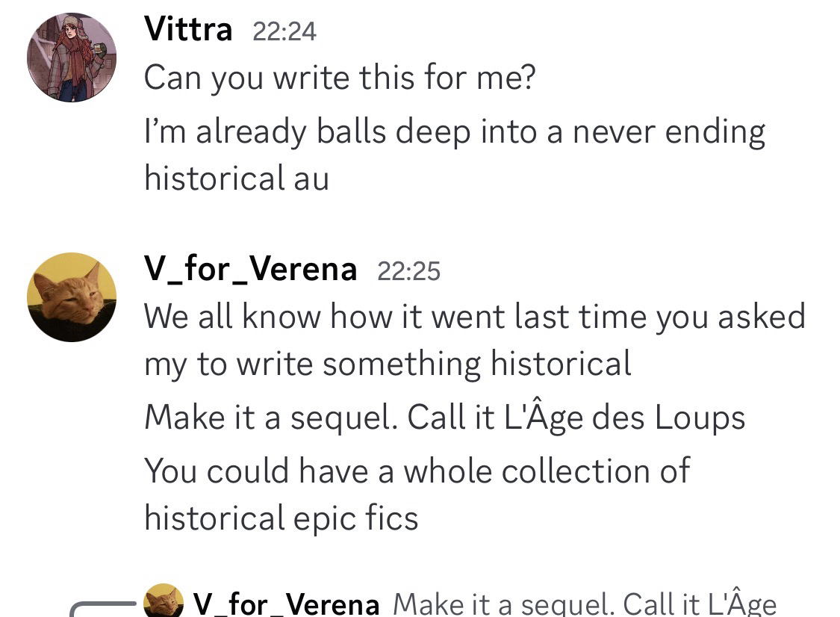Select Vittra's "I'm already balls deep" line
Viewport: 840px width, 617px height.
[x=454, y=131]
